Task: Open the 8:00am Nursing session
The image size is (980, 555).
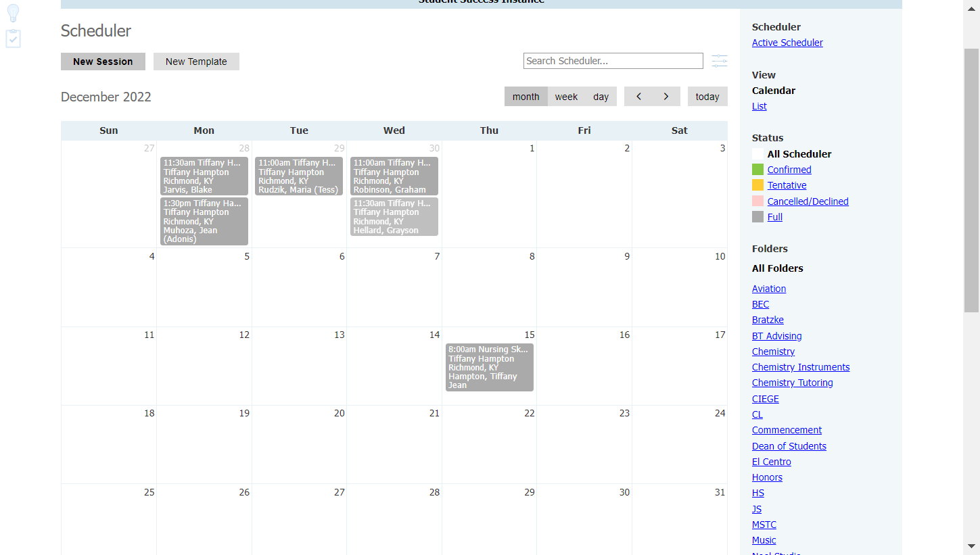Action: [x=490, y=367]
